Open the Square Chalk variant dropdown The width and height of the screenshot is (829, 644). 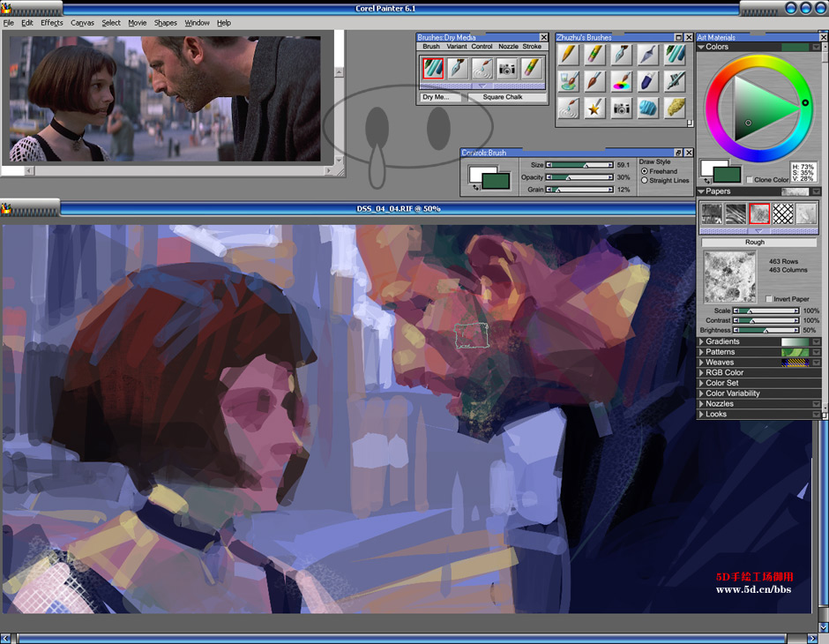tap(506, 97)
